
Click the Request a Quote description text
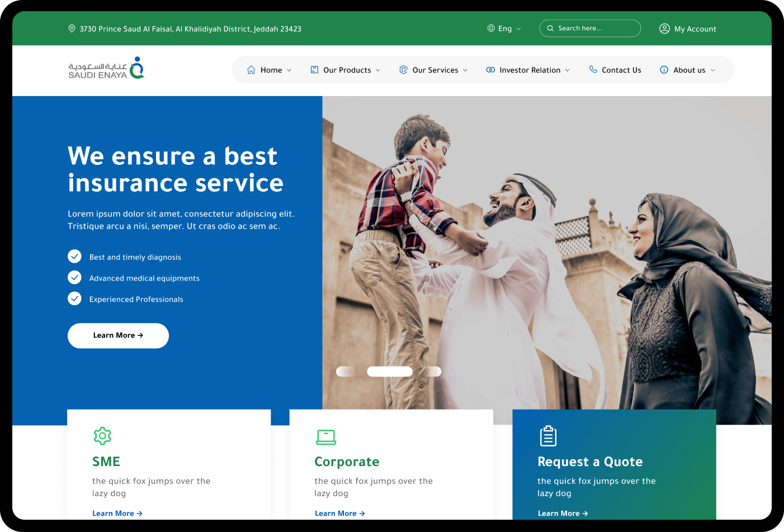pyautogui.click(x=597, y=487)
